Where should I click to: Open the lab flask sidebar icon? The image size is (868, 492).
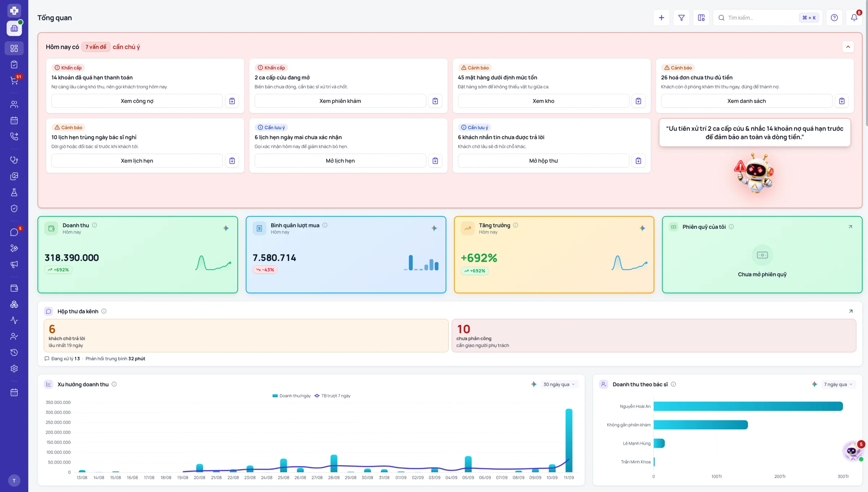click(14, 192)
